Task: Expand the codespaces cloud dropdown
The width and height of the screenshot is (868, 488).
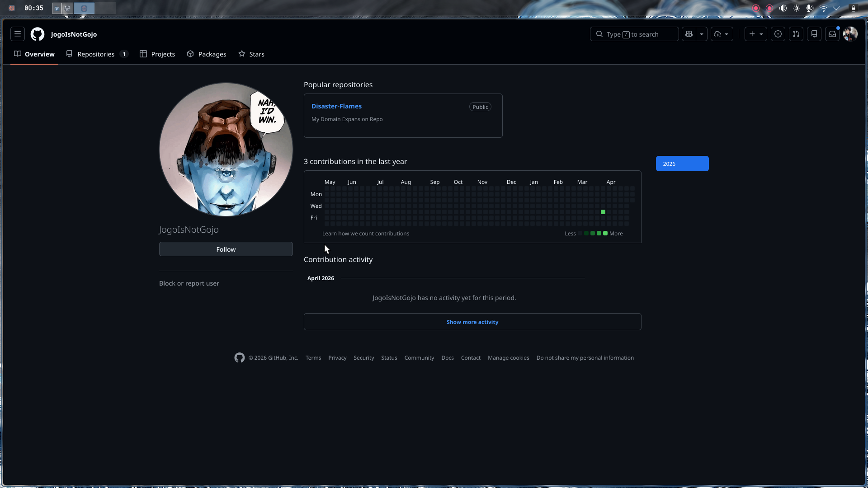Action: tap(727, 34)
